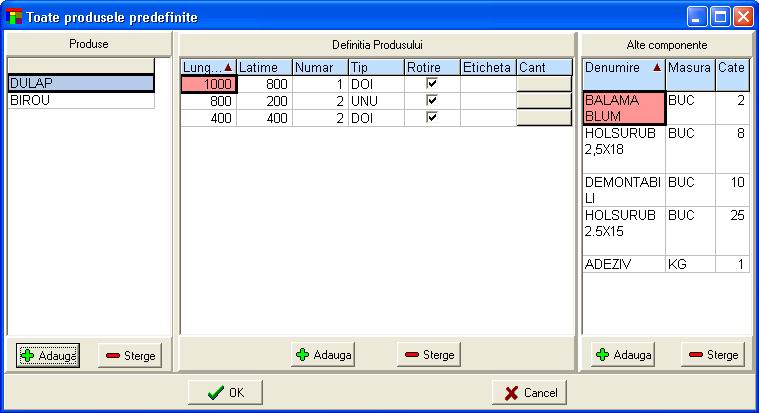759x413 pixels.
Task: Select DULAP in the Produse list
Action: (x=80, y=84)
